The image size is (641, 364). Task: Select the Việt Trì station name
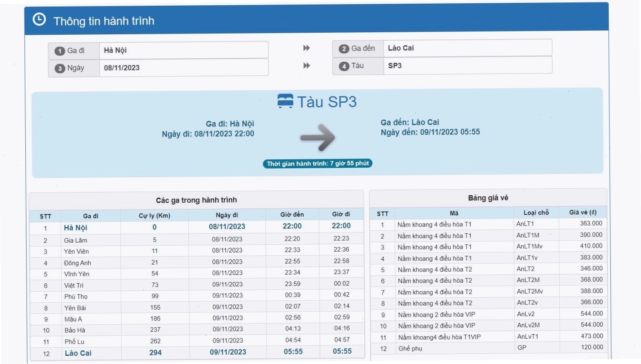click(x=74, y=285)
